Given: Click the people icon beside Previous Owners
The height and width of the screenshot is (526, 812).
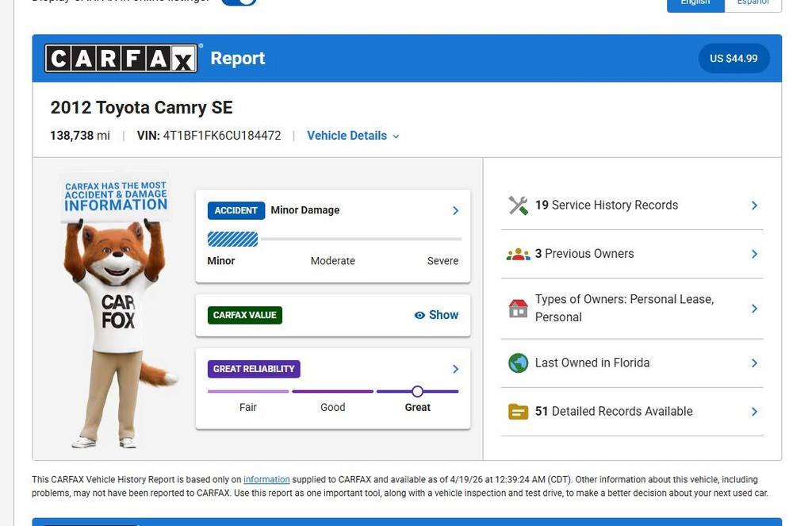Looking at the screenshot, I should pyautogui.click(x=518, y=254).
